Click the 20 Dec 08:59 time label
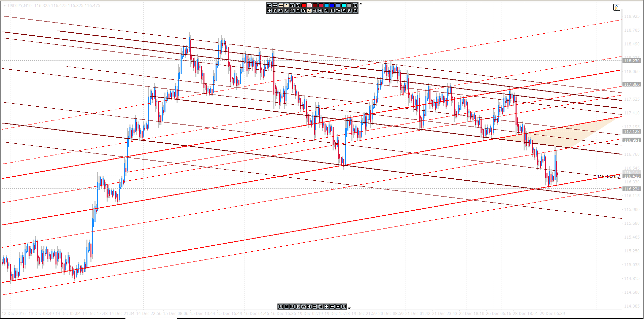Screen dimensions: 644x319 (x=391, y=313)
